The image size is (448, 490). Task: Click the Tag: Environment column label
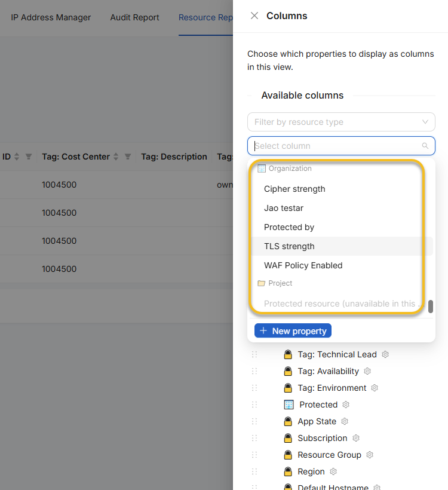click(x=332, y=388)
